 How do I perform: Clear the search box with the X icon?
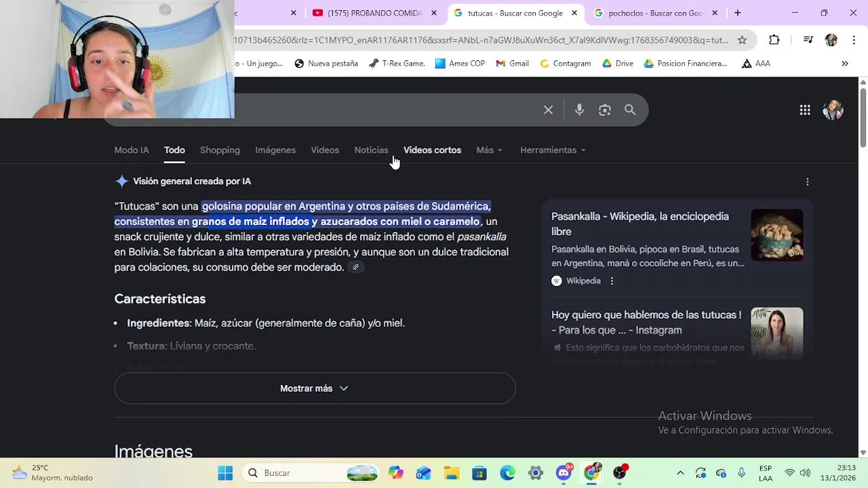548,110
